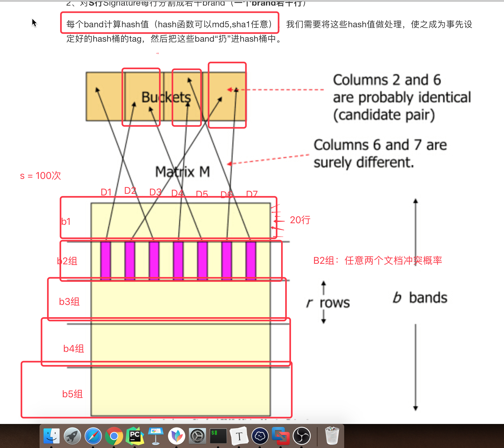Click the 'B2组：任意两个文档冲突概率' annotation
Screen dimensions: 504x448
coord(377,260)
